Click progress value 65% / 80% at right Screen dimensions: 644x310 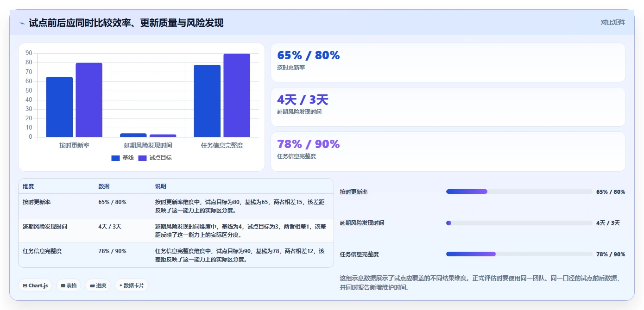pyautogui.click(x=611, y=192)
